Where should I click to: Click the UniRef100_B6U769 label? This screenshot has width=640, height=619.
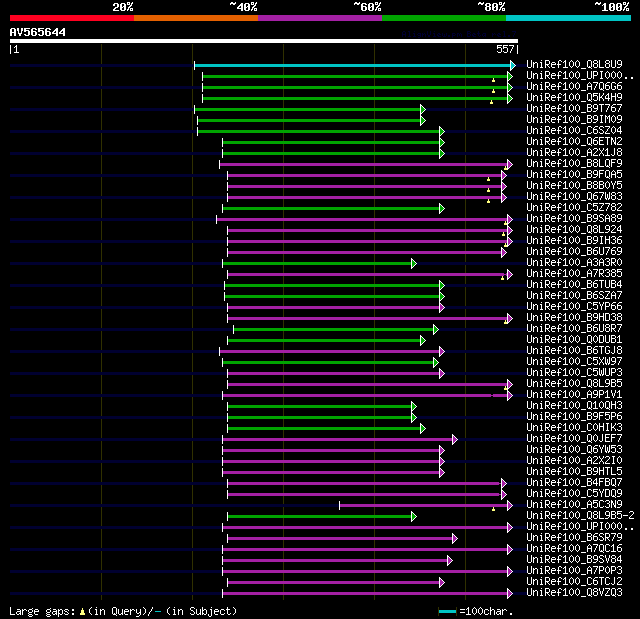574,252
